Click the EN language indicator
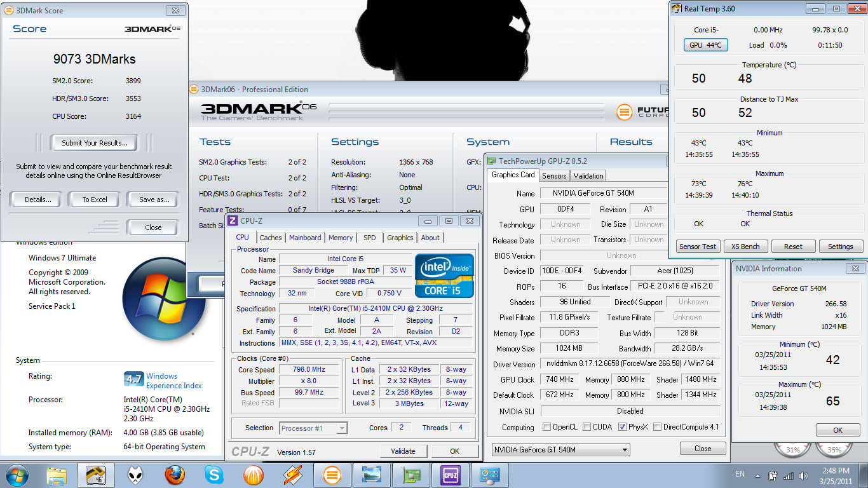 pos(740,474)
